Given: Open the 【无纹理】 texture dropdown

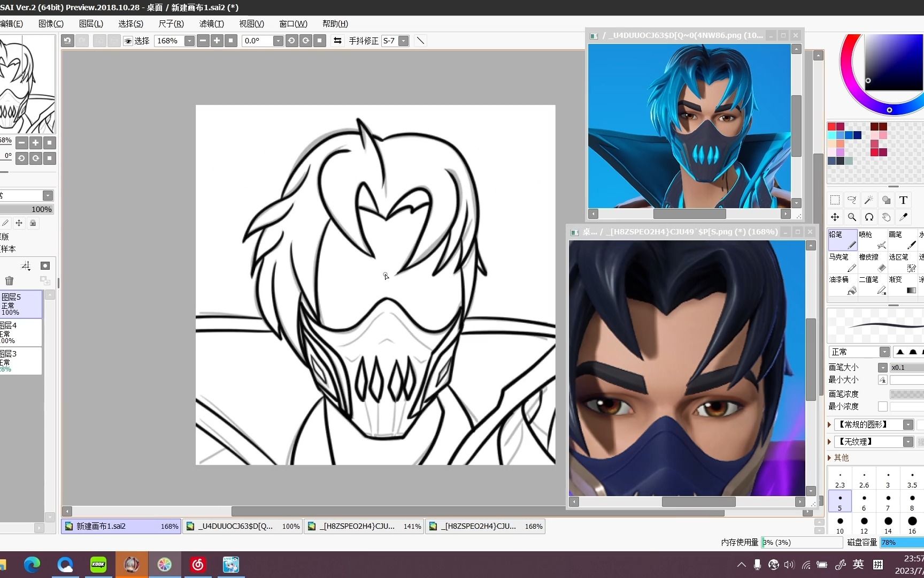Looking at the screenshot, I should tap(908, 442).
